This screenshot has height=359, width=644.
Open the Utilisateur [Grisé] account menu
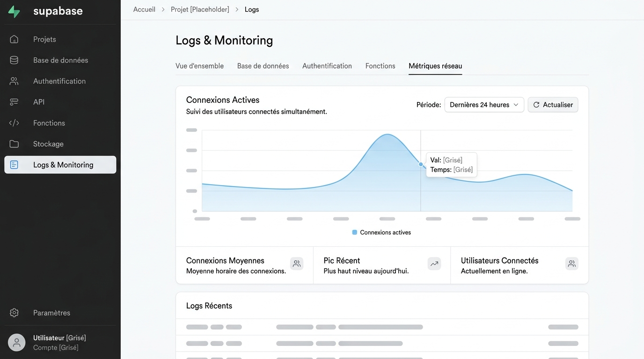(60, 343)
